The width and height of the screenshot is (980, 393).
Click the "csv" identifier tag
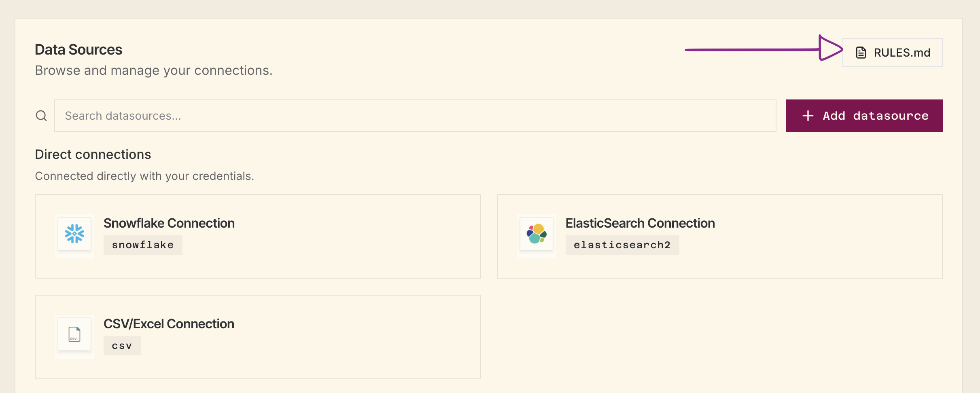pyautogui.click(x=122, y=346)
